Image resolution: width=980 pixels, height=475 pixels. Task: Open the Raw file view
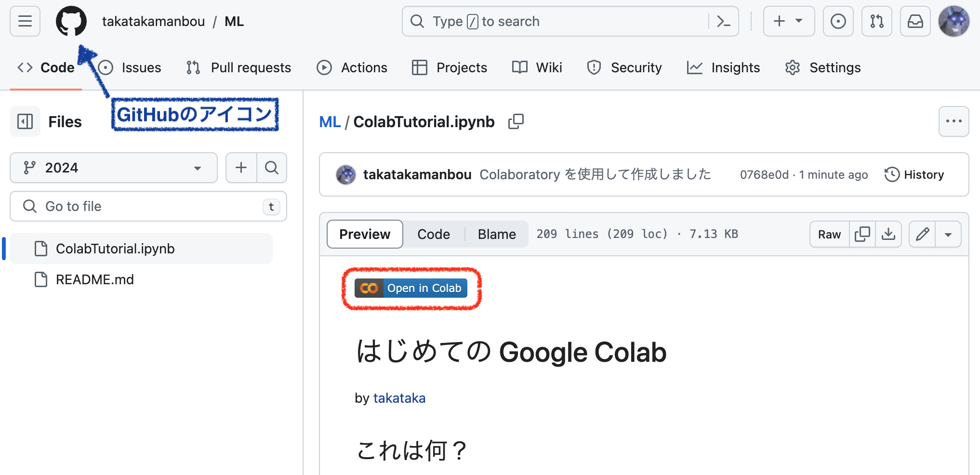tap(829, 234)
